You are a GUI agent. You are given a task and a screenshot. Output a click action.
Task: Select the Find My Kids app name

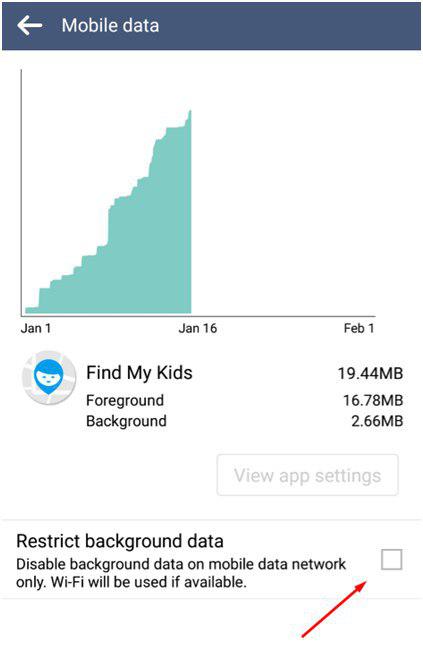pos(139,372)
